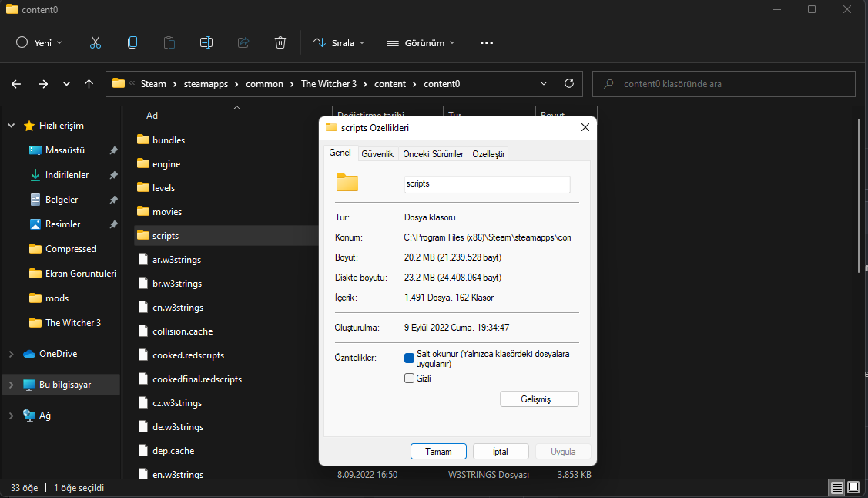Open the three-dots more options menu
The height and width of the screenshot is (498, 868).
click(x=487, y=42)
